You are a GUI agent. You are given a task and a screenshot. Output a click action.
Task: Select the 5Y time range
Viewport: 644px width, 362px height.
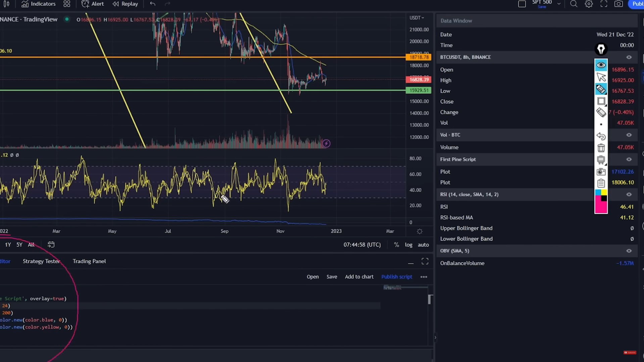click(x=19, y=245)
